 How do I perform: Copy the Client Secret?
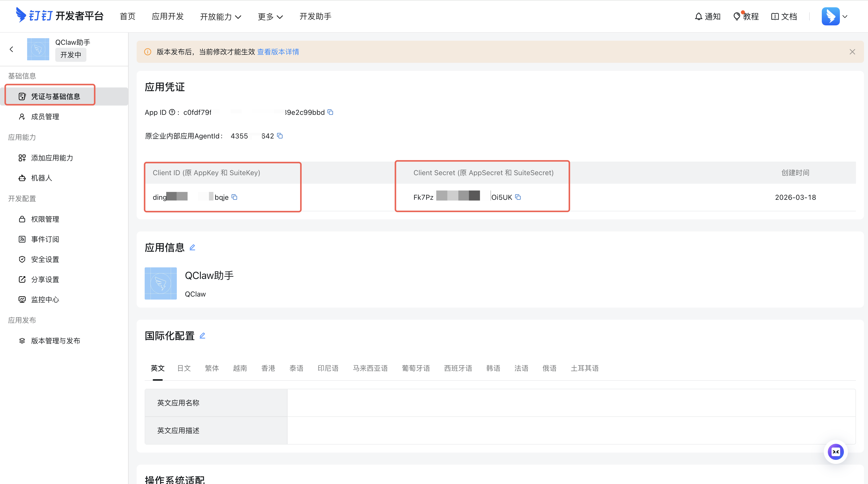(x=518, y=197)
